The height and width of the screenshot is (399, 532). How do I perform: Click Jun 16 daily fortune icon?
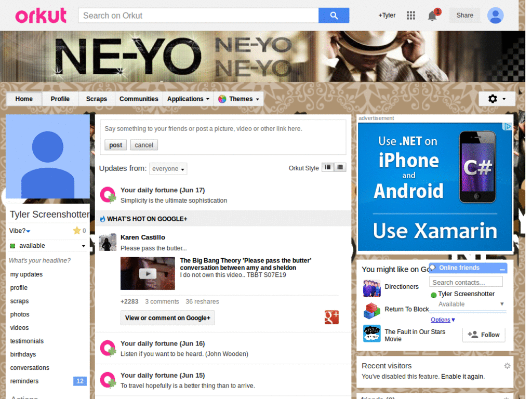click(x=108, y=348)
